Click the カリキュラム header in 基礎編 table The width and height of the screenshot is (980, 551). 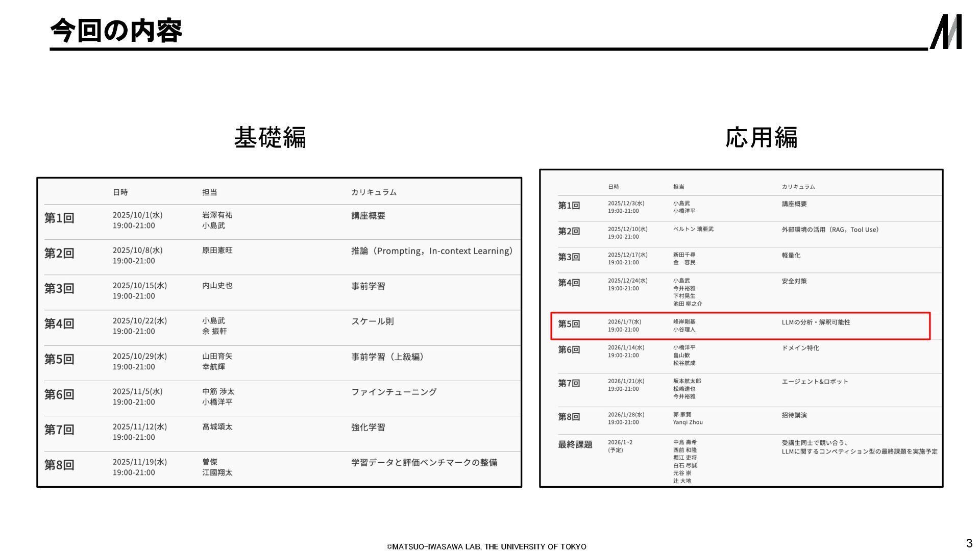pyautogui.click(x=374, y=192)
